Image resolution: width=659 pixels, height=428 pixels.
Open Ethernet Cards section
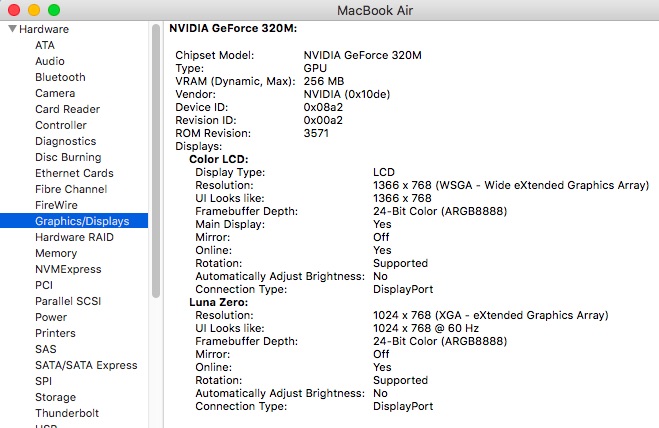click(74, 173)
